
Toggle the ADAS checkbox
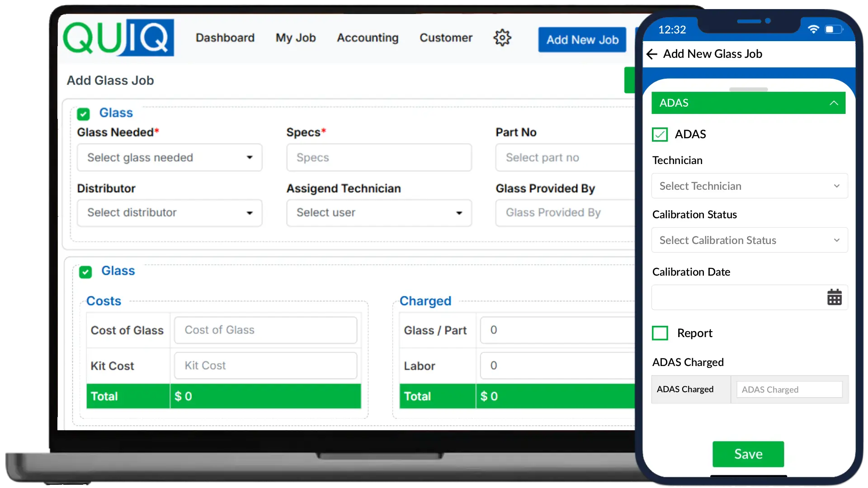pos(660,134)
